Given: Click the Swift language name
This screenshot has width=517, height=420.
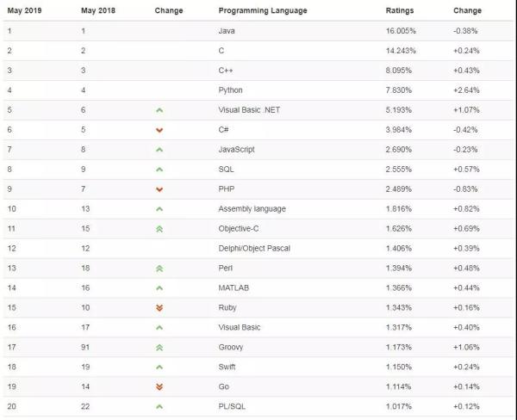Looking at the screenshot, I should coord(228,367).
